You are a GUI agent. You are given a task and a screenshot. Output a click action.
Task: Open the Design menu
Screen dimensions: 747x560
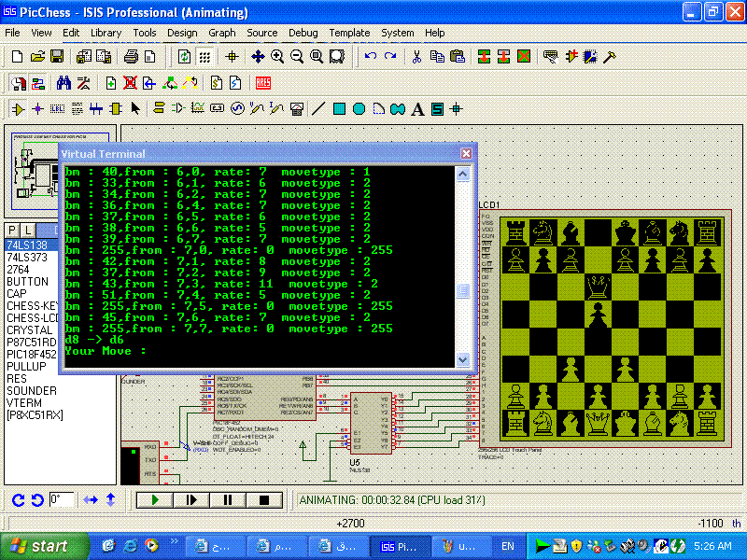(x=182, y=33)
